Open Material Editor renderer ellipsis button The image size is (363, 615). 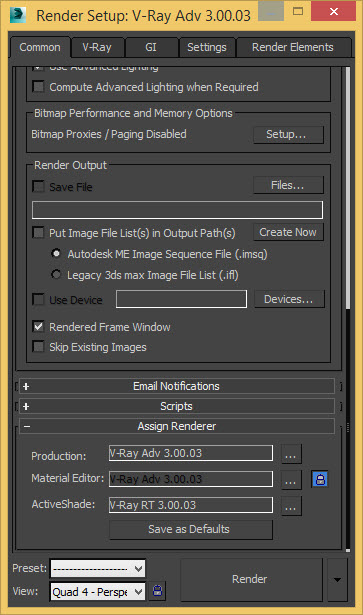point(291,480)
